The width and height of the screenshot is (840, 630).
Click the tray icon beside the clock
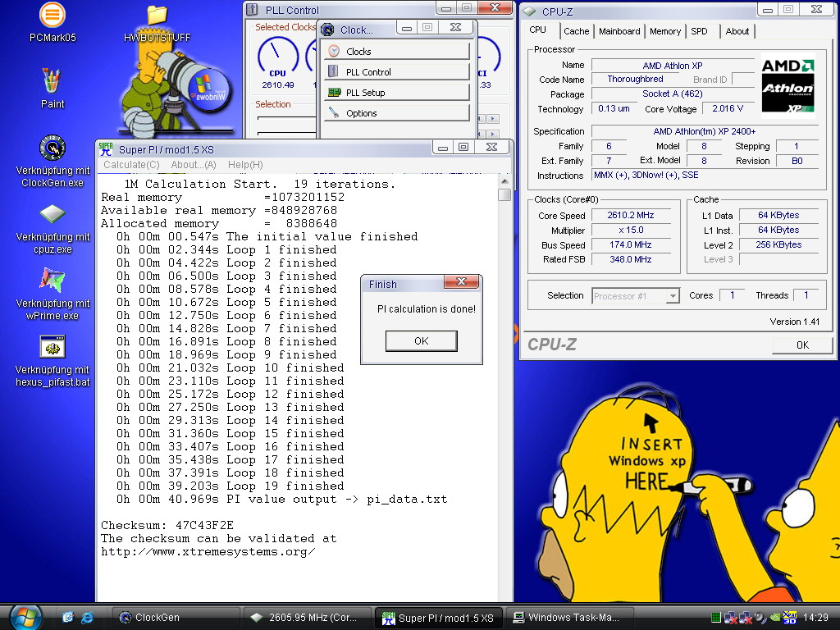point(790,618)
